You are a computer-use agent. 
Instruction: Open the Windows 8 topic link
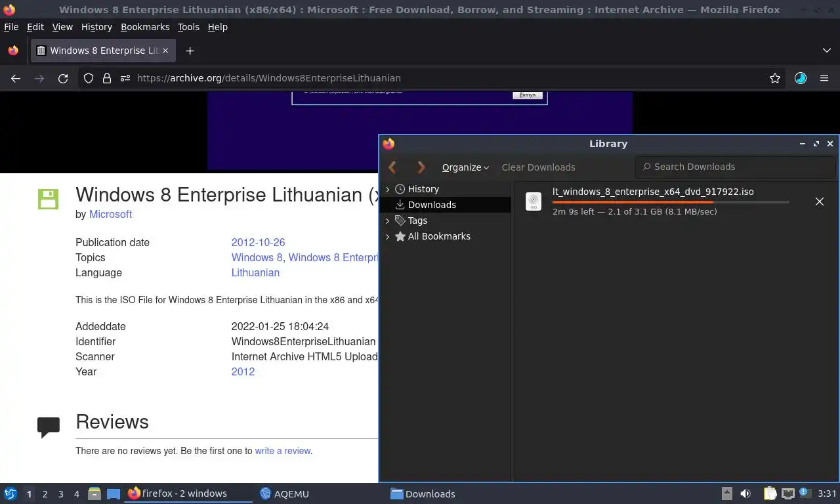[257, 257]
